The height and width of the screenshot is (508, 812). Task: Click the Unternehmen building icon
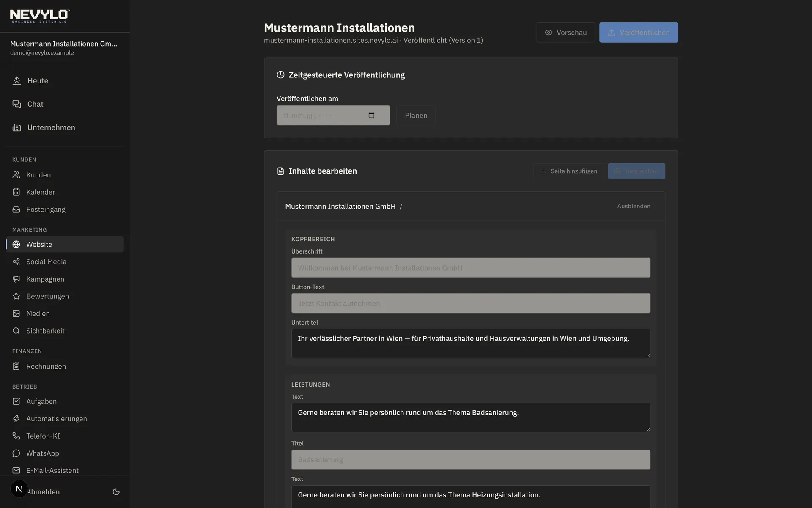click(x=16, y=127)
